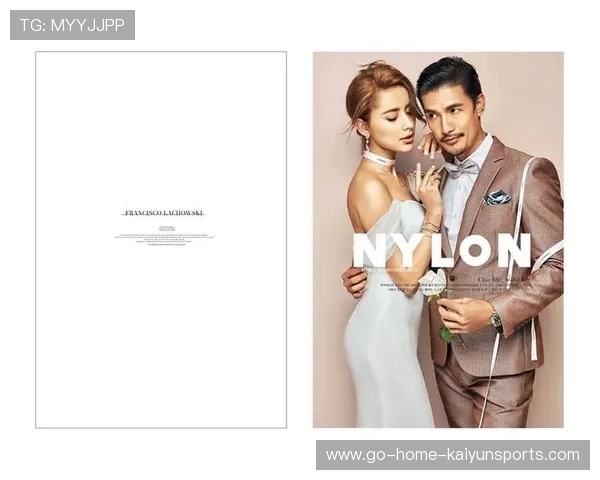Open the www.go-home-kaiyunsports.com link
Image resolution: width=600 pixels, height=480 pixels.
tap(452, 455)
